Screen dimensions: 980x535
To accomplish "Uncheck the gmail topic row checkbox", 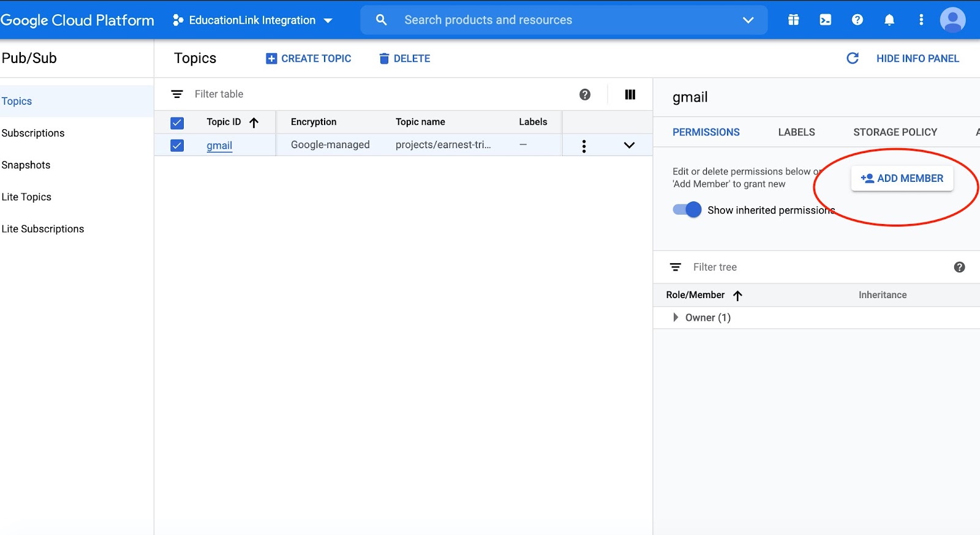I will pyautogui.click(x=177, y=145).
